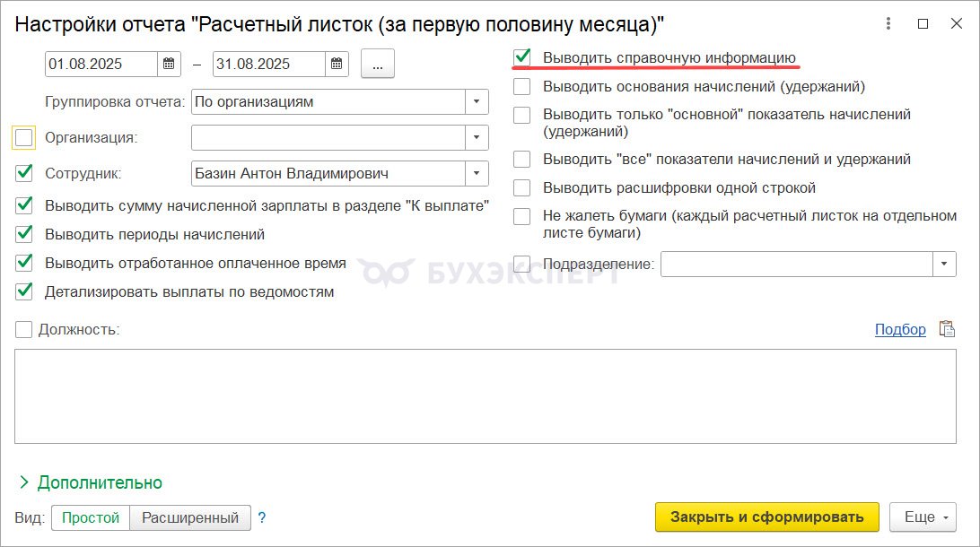Open calendar for the end date field

336,64
